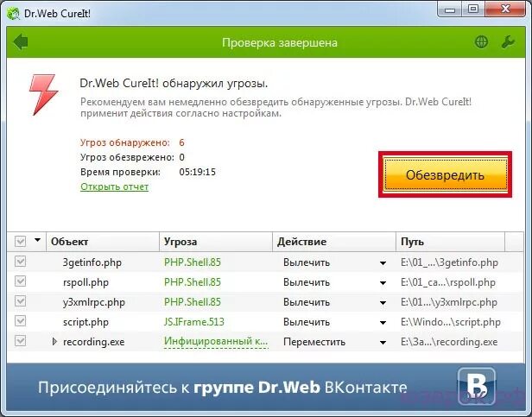The image size is (532, 417).
Task: Click the VKontakte logo icon
Action: [477, 387]
